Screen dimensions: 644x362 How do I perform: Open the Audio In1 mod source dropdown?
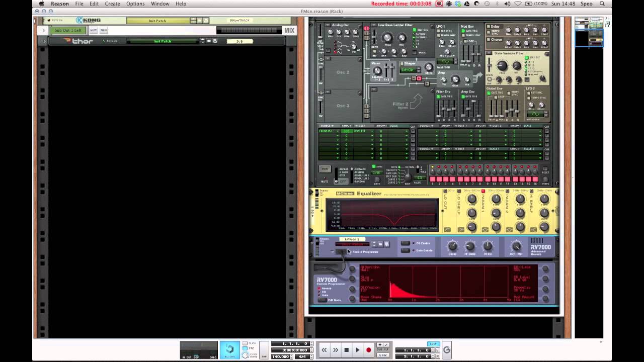click(x=338, y=131)
